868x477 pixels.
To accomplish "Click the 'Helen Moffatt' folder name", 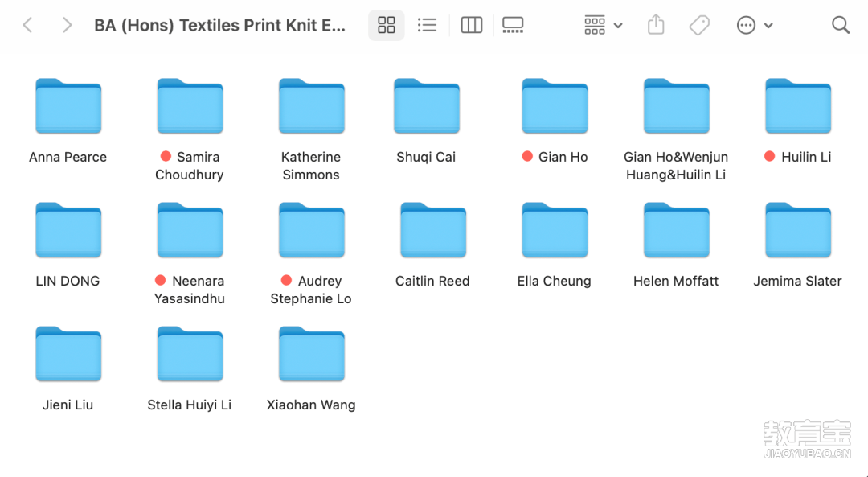I will pos(676,282).
